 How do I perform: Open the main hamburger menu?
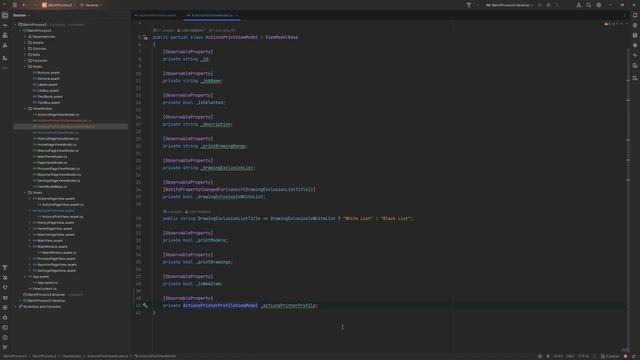point(15,5)
